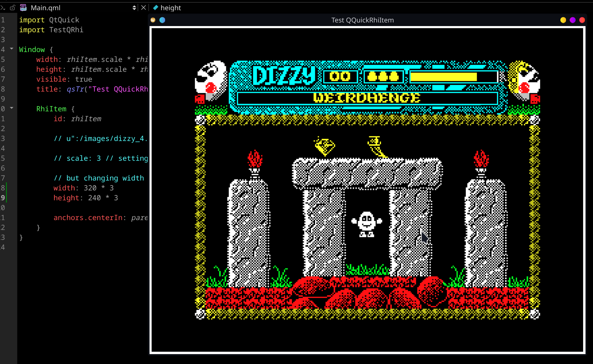593x364 pixels.
Task: Toggle the file writable lock icon
Action: click(13, 8)
